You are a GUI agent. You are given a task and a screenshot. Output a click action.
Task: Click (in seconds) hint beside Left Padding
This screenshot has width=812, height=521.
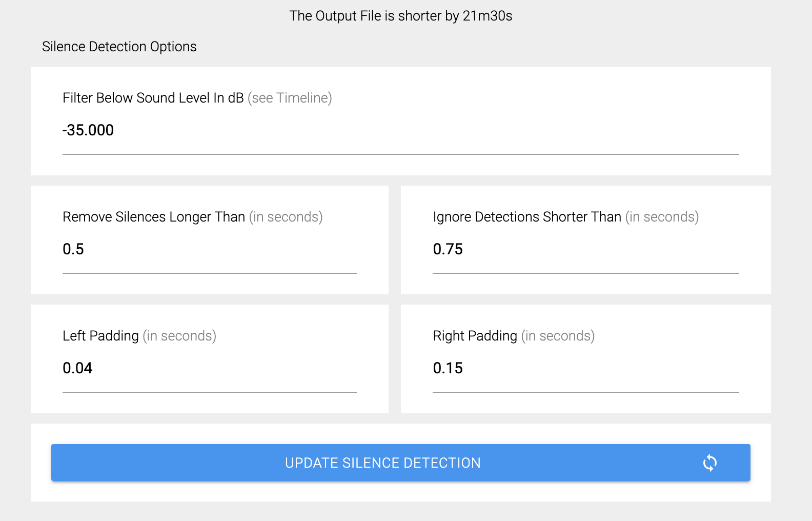coord(179,336)
